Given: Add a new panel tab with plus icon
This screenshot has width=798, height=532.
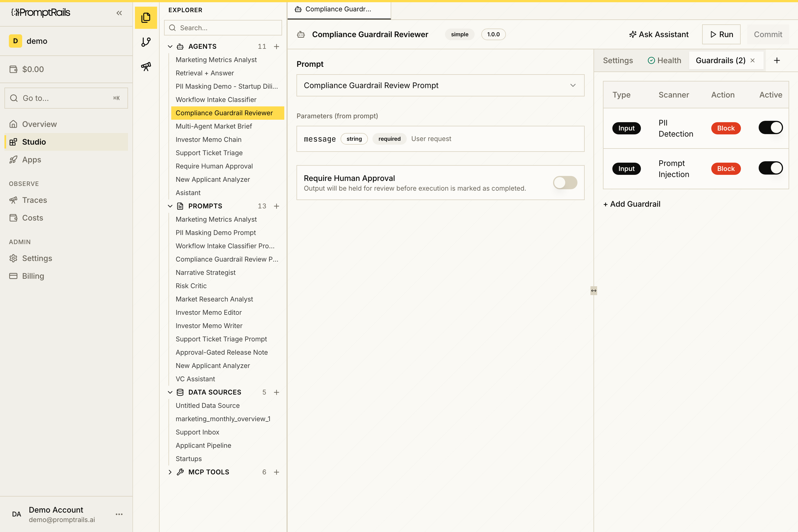Looking at the screenshot, I should coord(777,60).
